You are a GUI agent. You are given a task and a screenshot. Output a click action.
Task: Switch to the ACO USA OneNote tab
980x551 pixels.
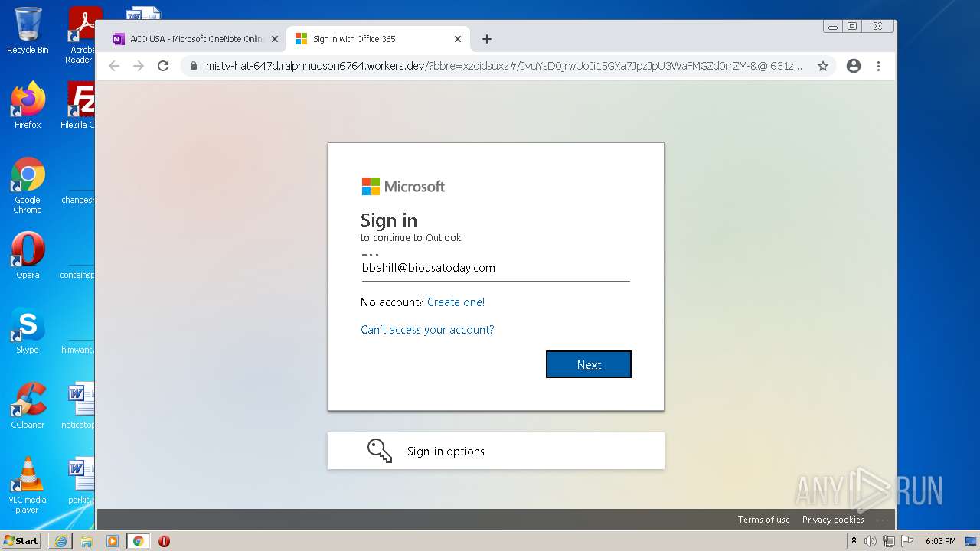(x=195, y=39)
